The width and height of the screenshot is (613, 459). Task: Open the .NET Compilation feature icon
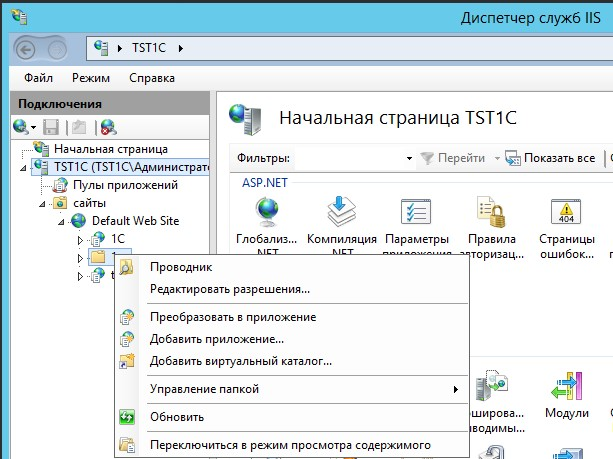tap(341, 212)
